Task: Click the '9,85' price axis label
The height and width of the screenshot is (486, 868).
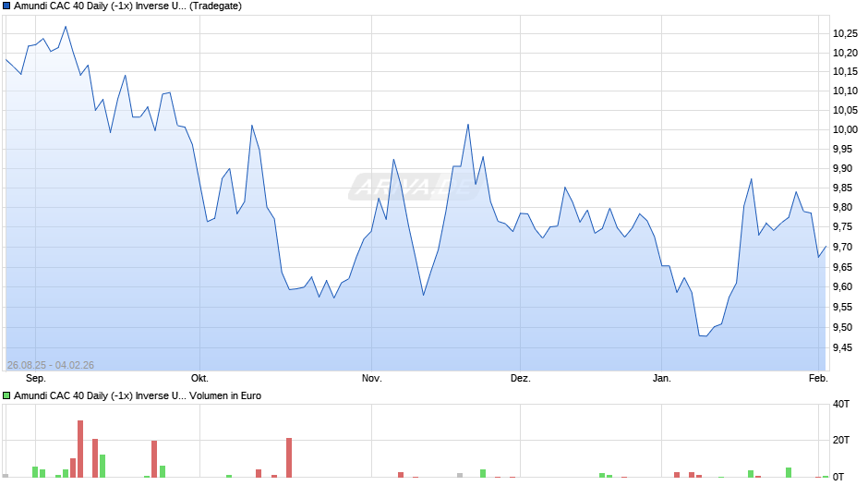Action: [842, 188]
